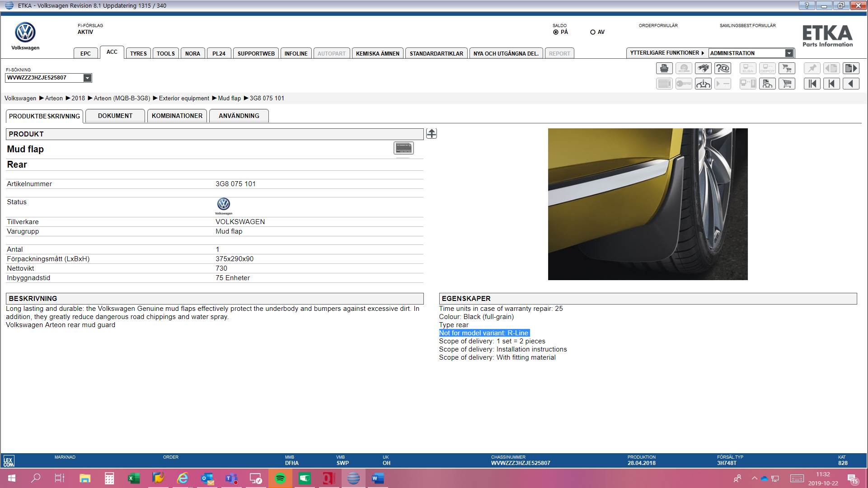Switch to the Kombinationer tab

point(177,116)
